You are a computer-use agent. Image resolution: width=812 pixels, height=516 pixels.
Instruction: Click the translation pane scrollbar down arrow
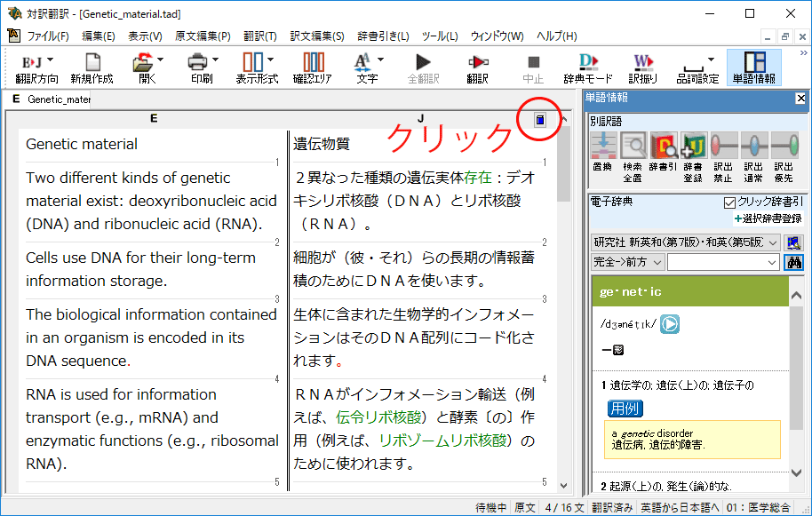(563, 486)
